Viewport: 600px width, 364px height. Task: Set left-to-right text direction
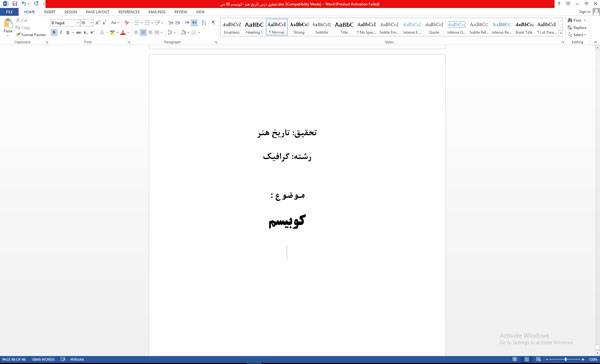click(187, 23)
